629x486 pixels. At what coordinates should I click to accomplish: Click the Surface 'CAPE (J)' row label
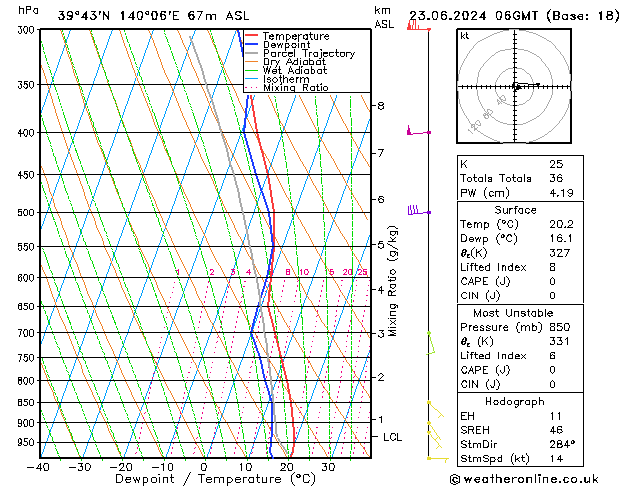(485, 281)
